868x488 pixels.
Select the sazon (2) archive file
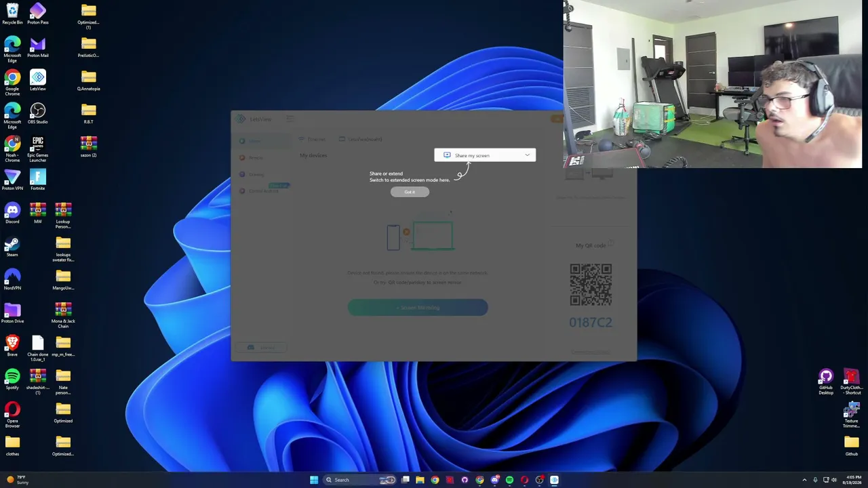pos(89,147)
